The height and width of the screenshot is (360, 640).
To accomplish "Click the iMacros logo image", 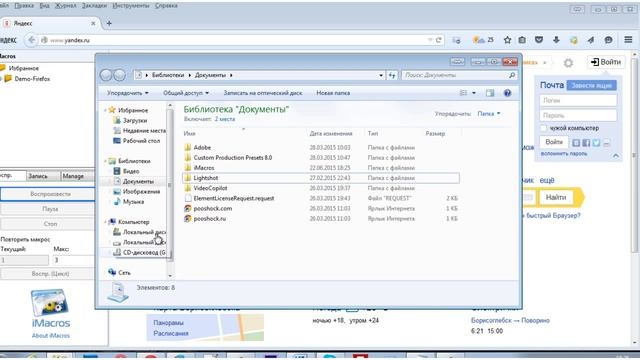I will click(50, 302).
